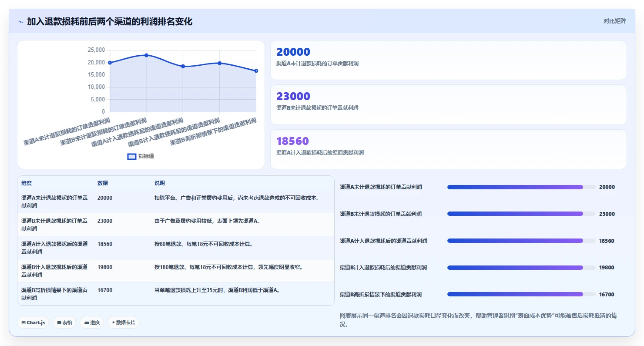Click the Chart.js tag chip
644x346 pixels.
click(33, 322)
